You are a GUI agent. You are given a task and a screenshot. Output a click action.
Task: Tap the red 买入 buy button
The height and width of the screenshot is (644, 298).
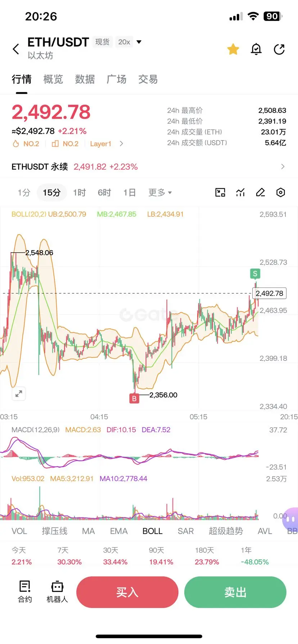pos(127,592)
